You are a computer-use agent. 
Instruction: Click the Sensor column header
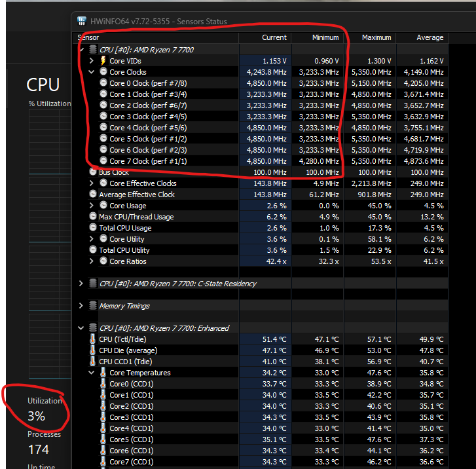156,37
